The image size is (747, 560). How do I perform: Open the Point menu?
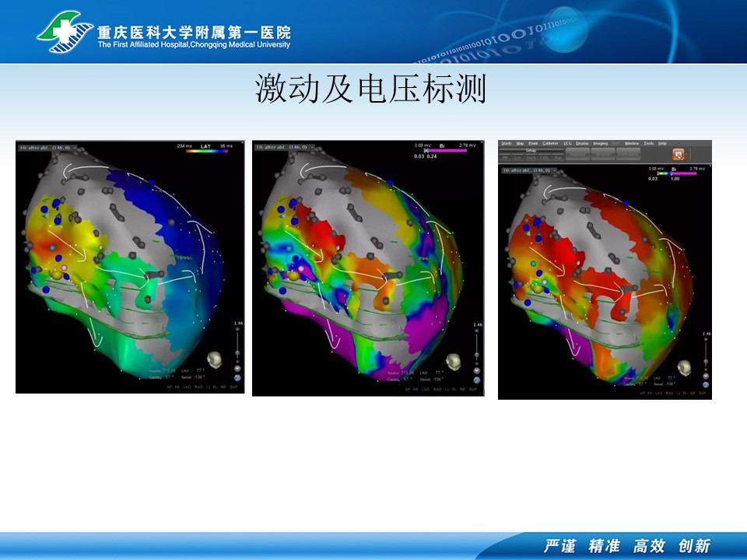point(533,143)
